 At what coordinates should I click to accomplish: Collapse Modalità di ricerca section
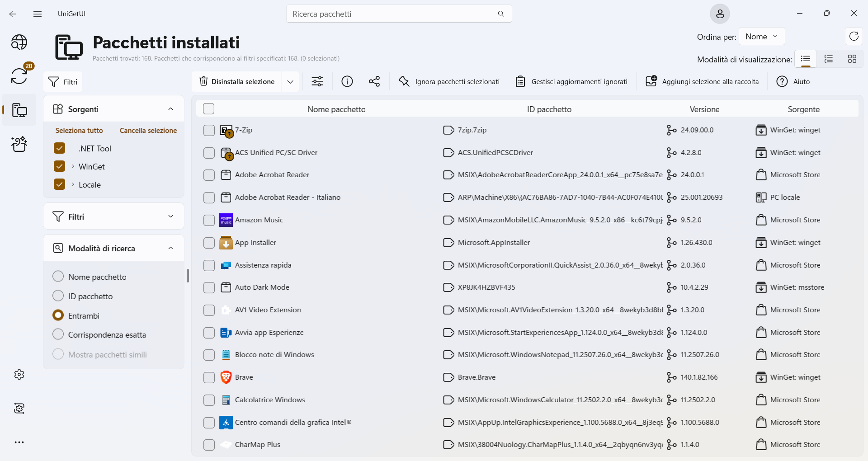point(170,248)
